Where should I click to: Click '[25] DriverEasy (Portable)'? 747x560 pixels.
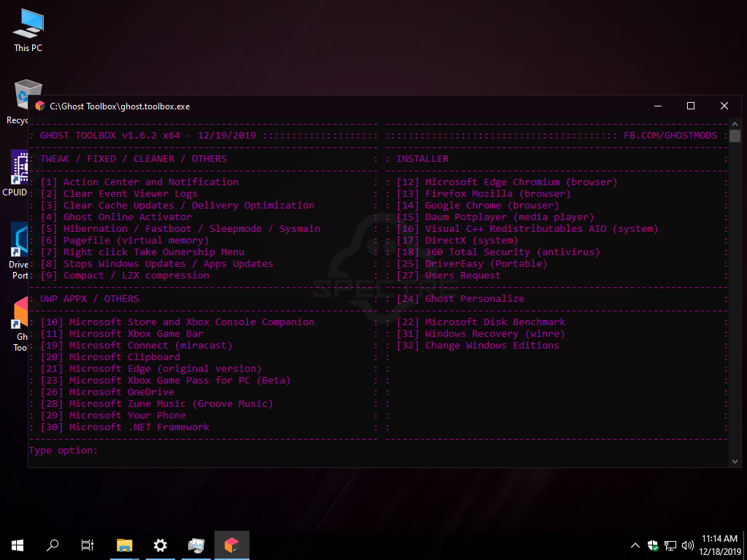[x=473, y=263]
